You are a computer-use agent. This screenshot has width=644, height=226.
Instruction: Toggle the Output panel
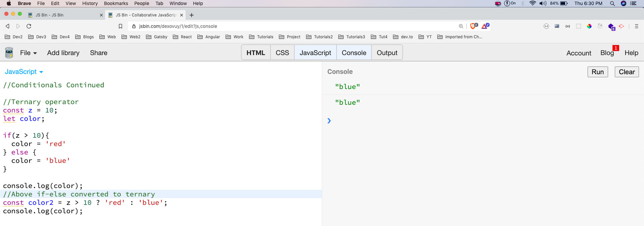pyautogui.click(x=387, y=53)
